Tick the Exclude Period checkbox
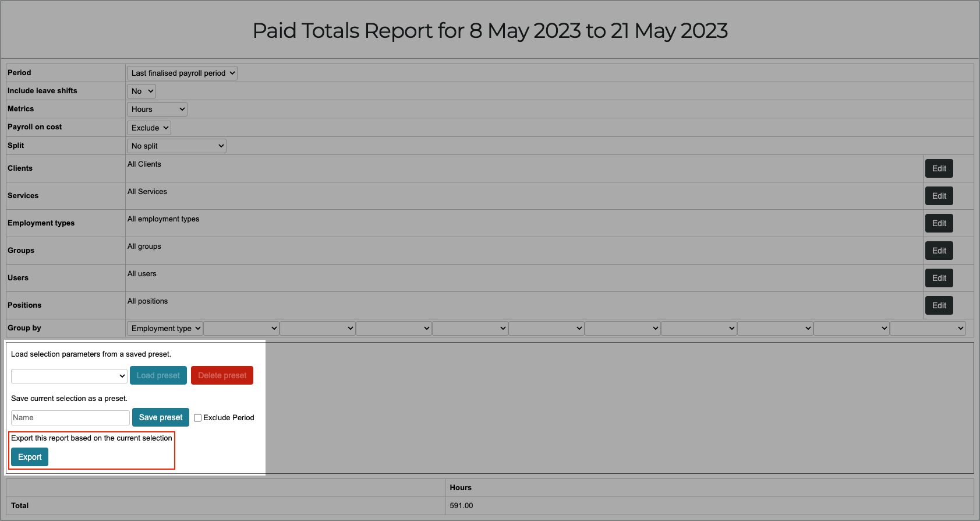The image size is (980, 521). coord(198,418)
